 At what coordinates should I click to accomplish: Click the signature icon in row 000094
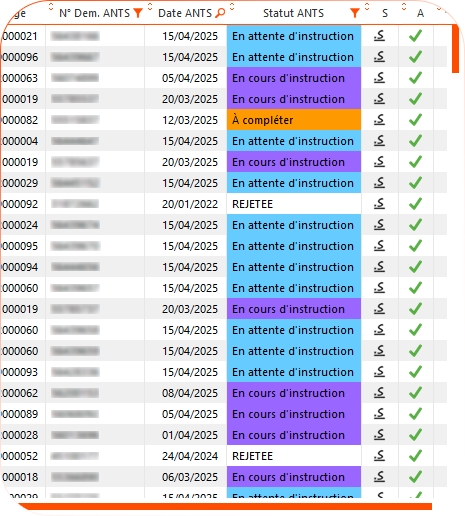coord(379,267)
